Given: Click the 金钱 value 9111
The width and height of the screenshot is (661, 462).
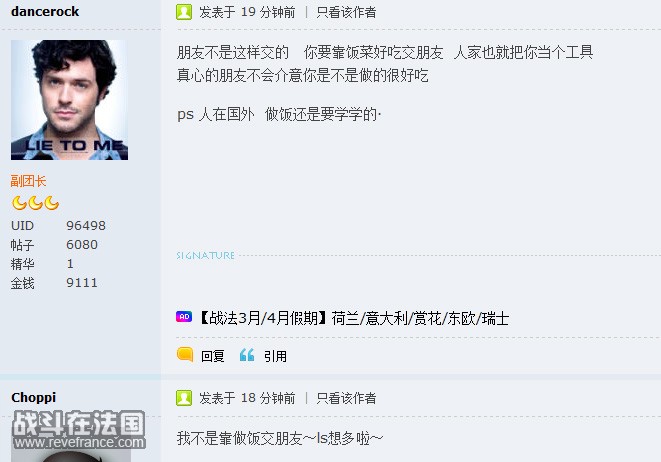Looking at the screenshot, I should click(x=82, y=282).
